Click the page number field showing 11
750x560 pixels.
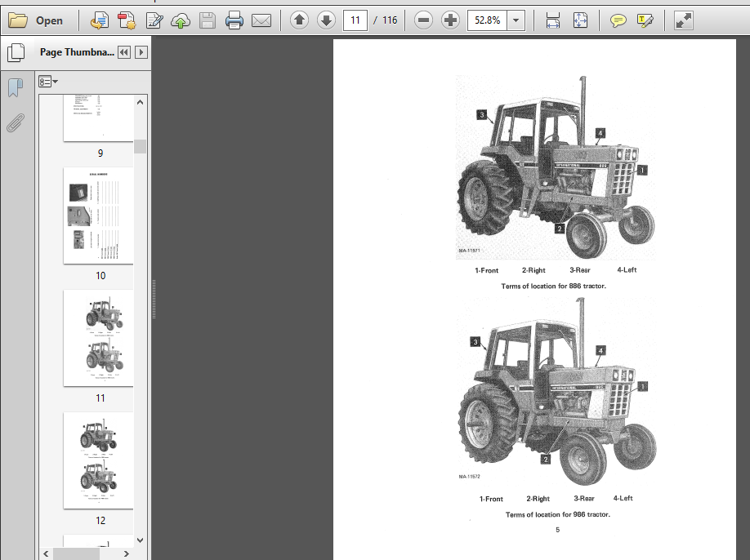tap(355, 20)
